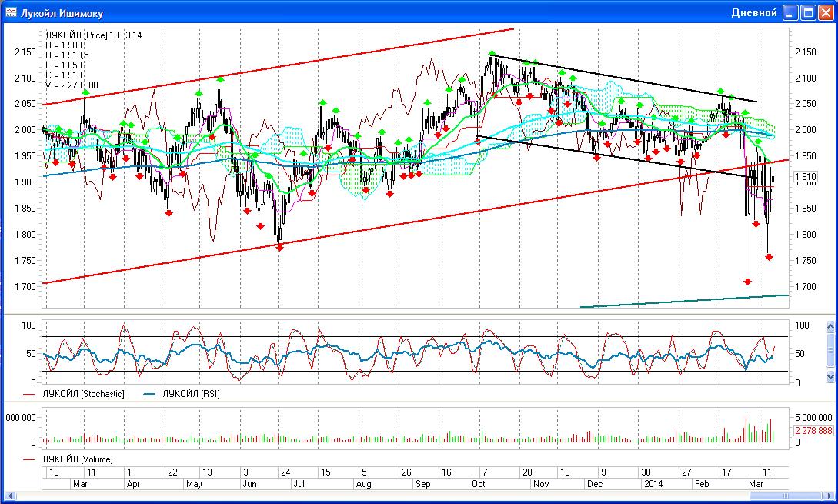Click the boxed current price 1 910 on the price axis
Image resolution: width=838 pixels, height=504 pixels.
coord(806,177)
